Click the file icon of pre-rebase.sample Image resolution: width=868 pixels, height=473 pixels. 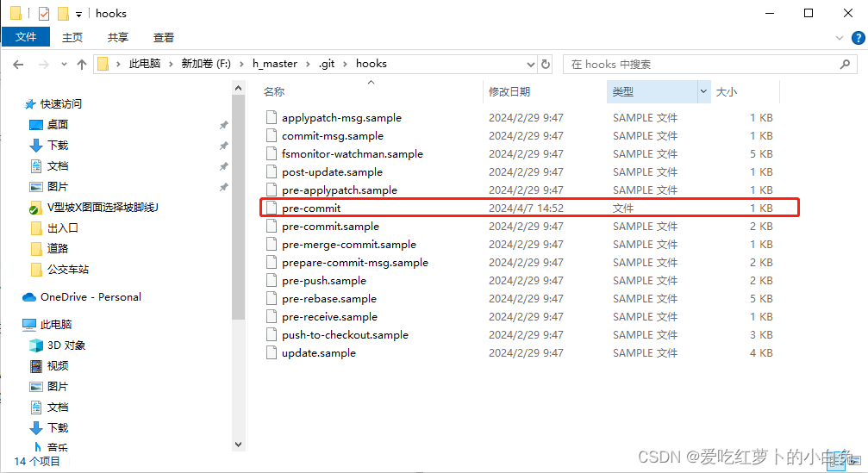tap(272, 299)
